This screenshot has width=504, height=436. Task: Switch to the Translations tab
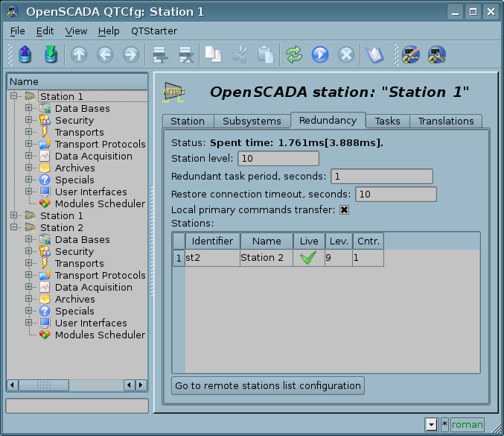pos(445,121)
